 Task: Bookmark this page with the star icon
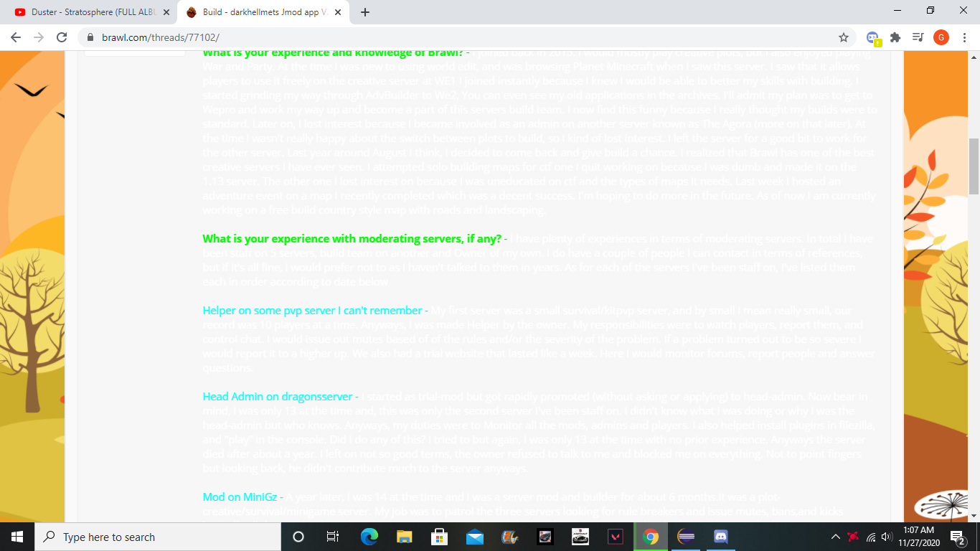[844, 37]
